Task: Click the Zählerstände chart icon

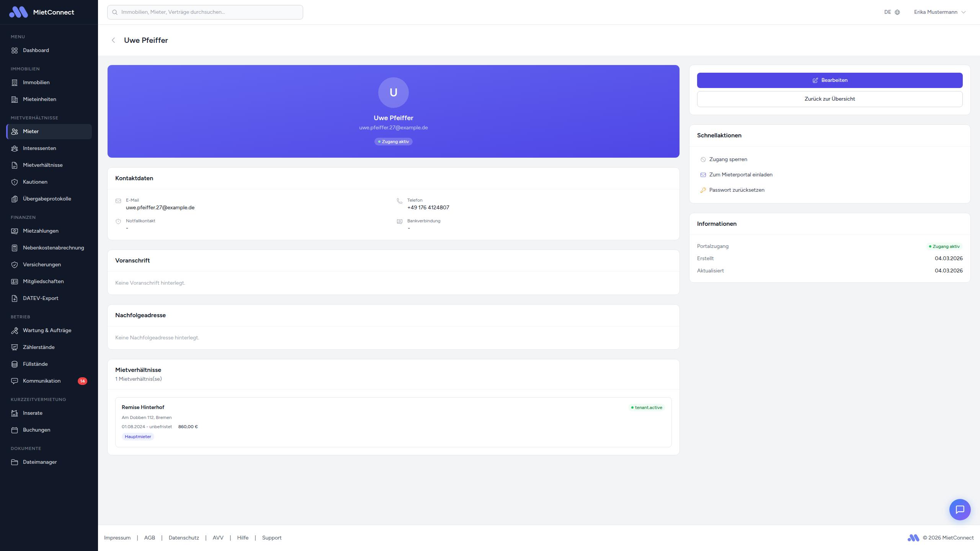Action: 15,347
